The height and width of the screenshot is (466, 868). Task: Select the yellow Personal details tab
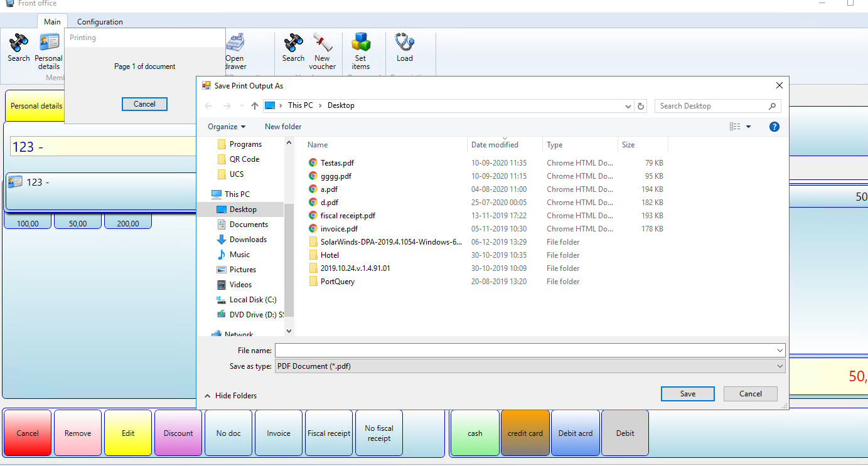(36, 106)
